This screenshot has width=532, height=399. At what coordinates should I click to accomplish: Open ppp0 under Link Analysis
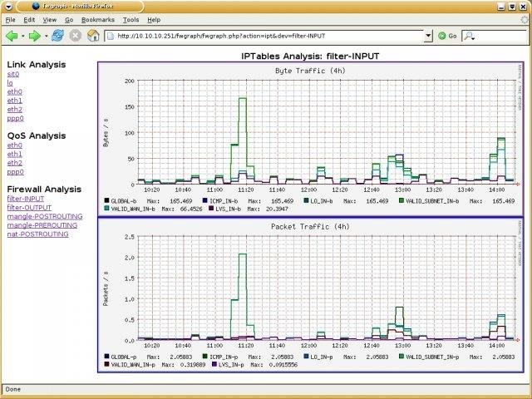click(x=16, y=118)
